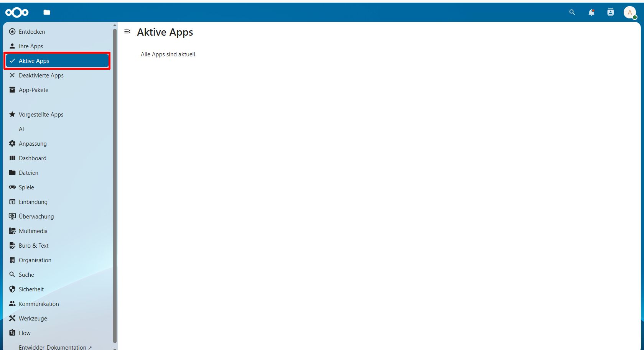Screen dimensions: 644x350
Task: Open the Suche category
Action: [x=58, y=275]
